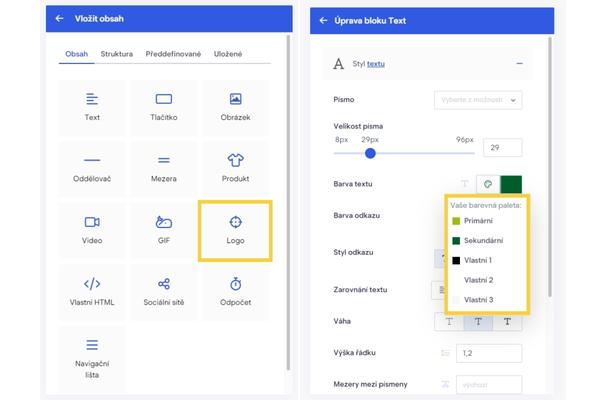Select the boldest font weight option
The height and width of the screenshot is (400, 600).
click(x=507, y=321)
